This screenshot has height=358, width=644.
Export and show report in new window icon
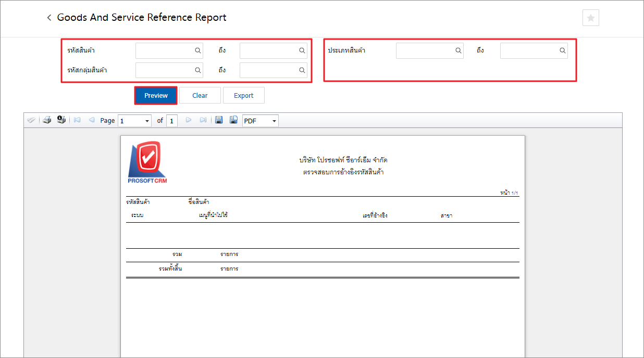pos(233,120)
